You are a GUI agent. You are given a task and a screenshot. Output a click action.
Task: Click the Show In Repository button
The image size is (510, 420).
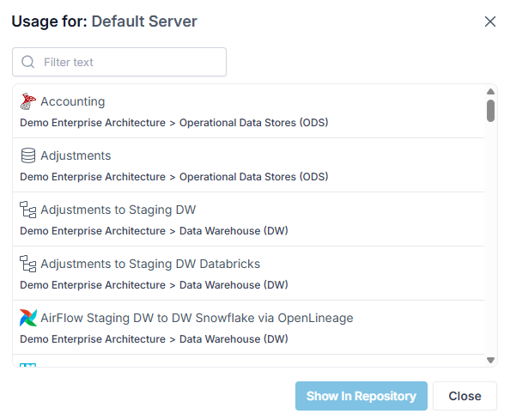(x=361, y=396)
